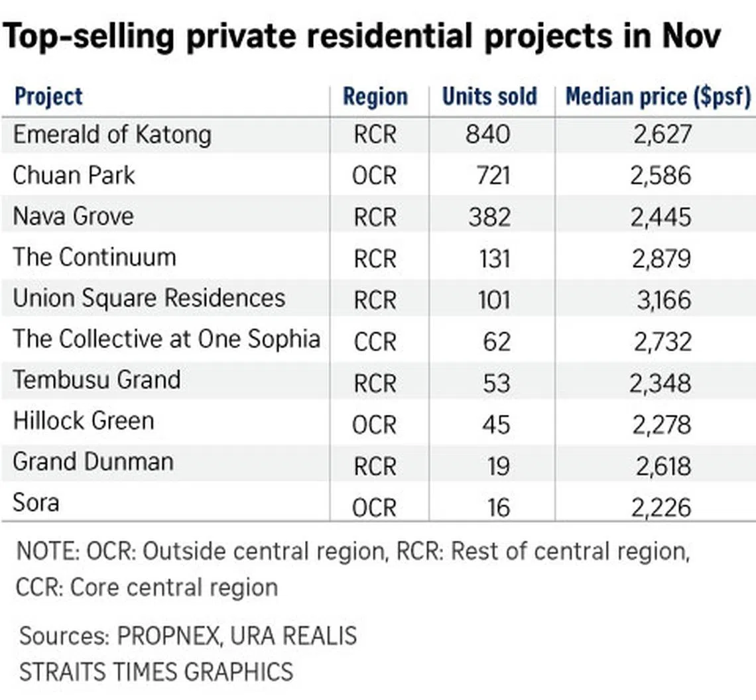Select the Chuan Park row name
Viewport: 756px width, 700px height.
[x=74, y=176]
